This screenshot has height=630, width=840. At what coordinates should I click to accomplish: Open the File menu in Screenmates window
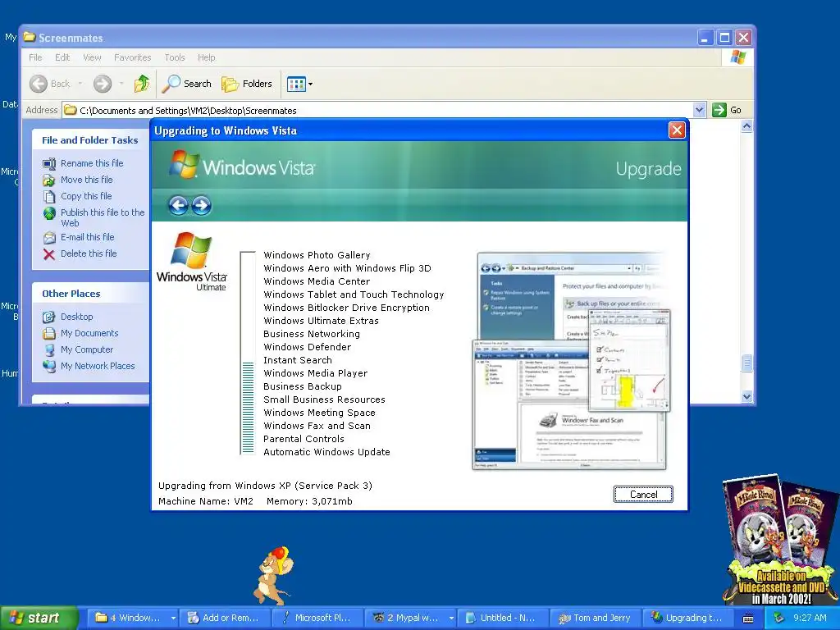coord(35,57)
